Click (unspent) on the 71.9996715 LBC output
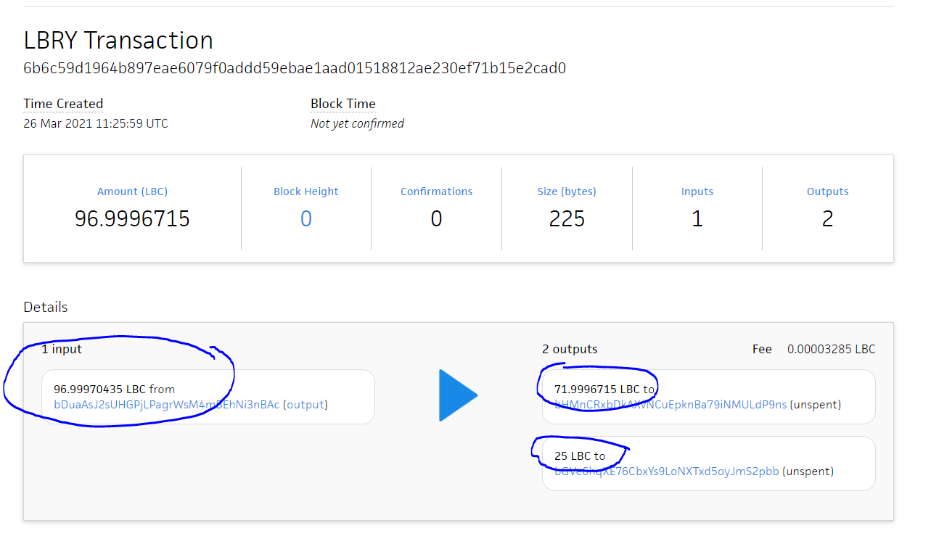Viewport: 931px width, 560px height. (x=816, y=405)
